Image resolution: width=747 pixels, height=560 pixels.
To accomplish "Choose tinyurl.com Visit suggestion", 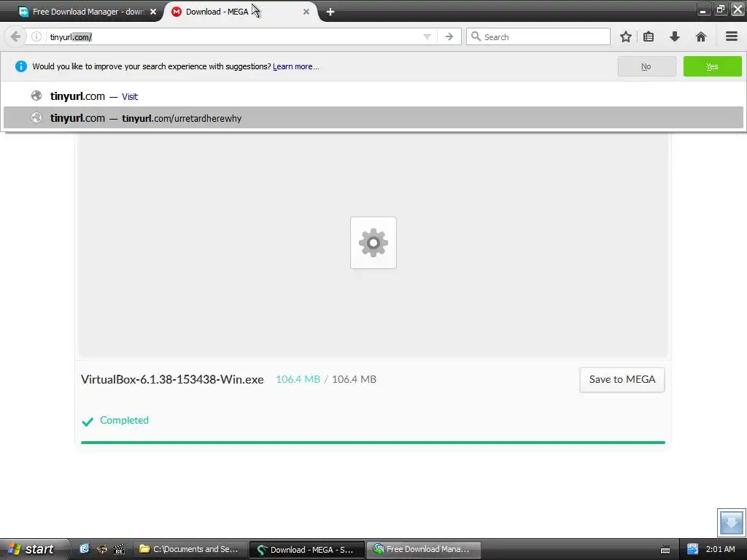I will point(373,96).
